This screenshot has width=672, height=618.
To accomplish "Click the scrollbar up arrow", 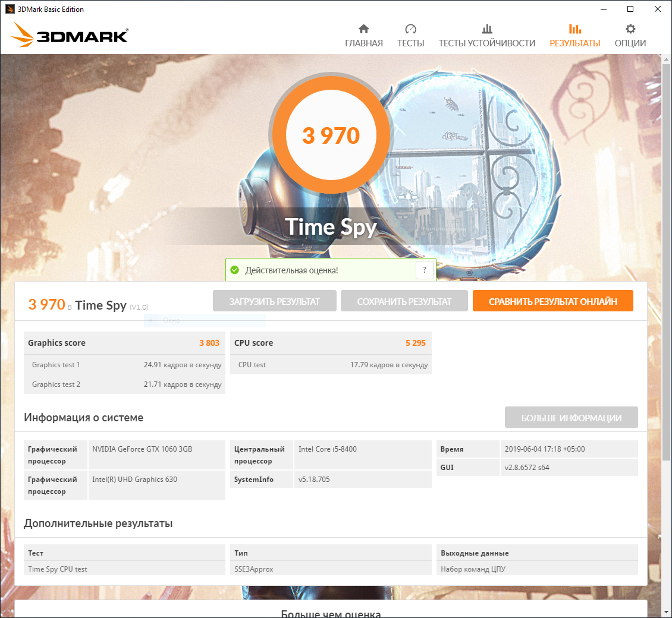I will [x=666, y=59].
